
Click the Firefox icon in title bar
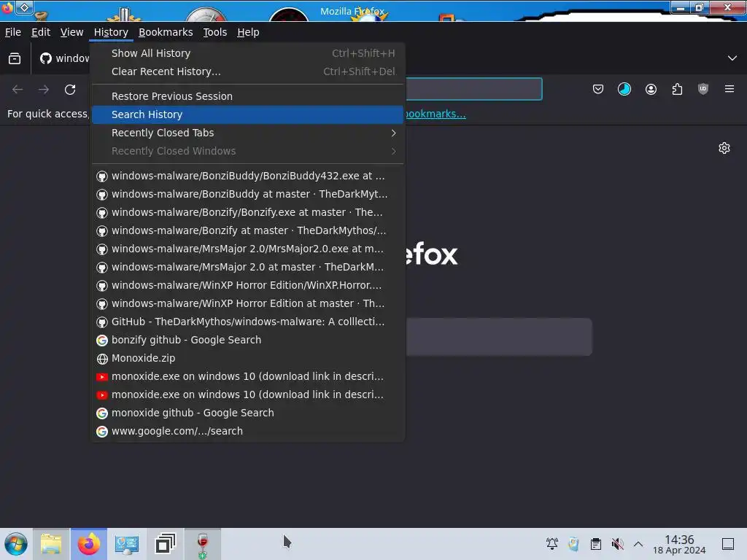click(x=7, y=7)
